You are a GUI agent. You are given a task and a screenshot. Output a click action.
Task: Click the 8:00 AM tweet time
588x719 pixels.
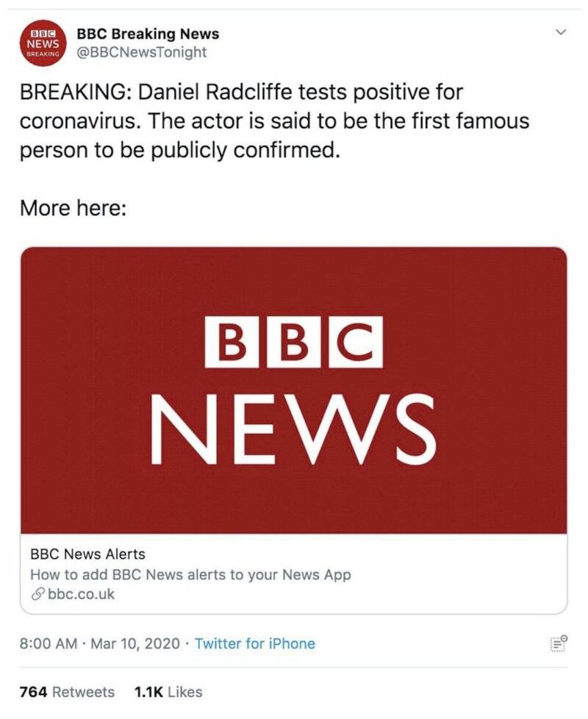[x=49, y=644]
